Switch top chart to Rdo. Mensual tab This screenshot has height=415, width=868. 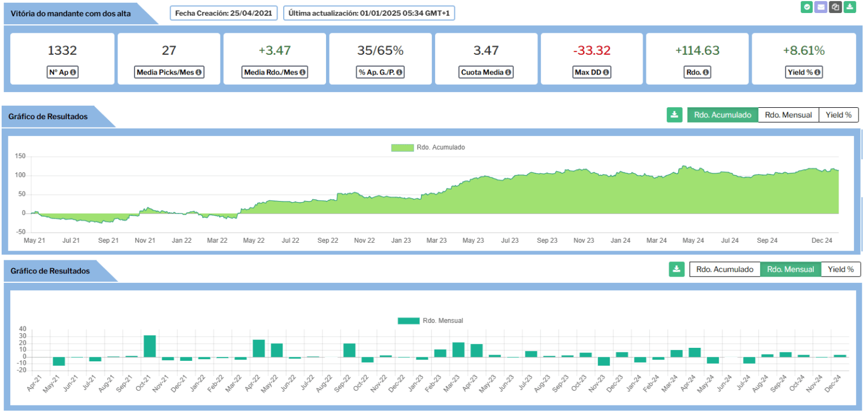tap(788, 115)
